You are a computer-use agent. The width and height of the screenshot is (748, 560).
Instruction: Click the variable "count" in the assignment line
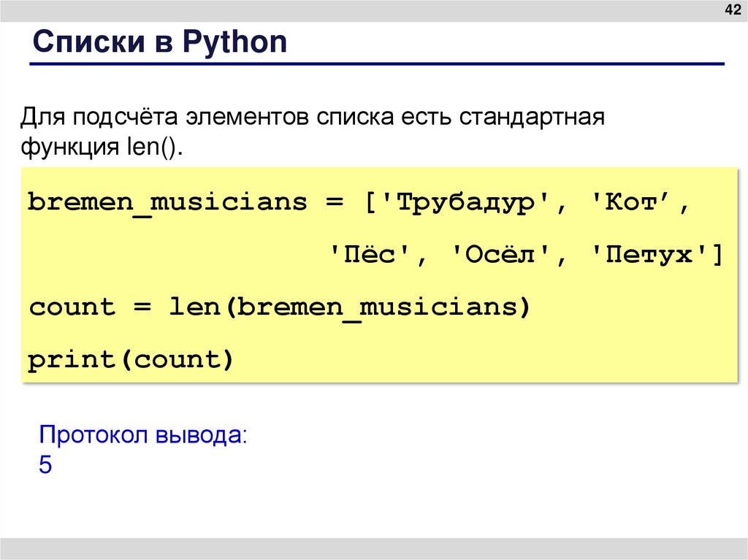72,307
